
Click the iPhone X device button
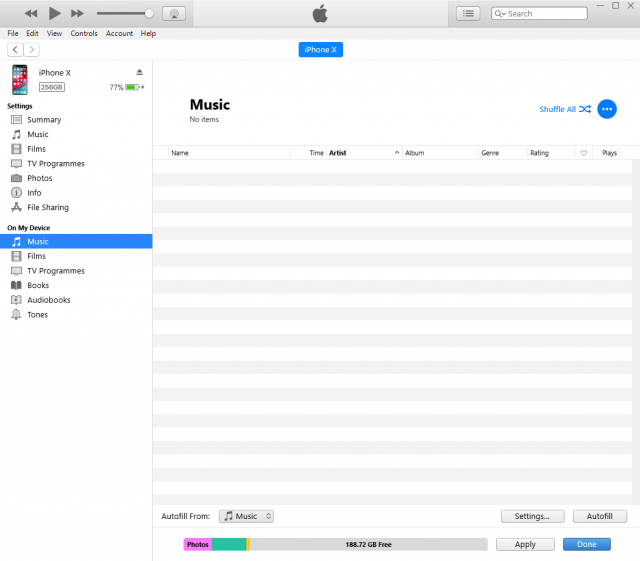pos(320,50)
